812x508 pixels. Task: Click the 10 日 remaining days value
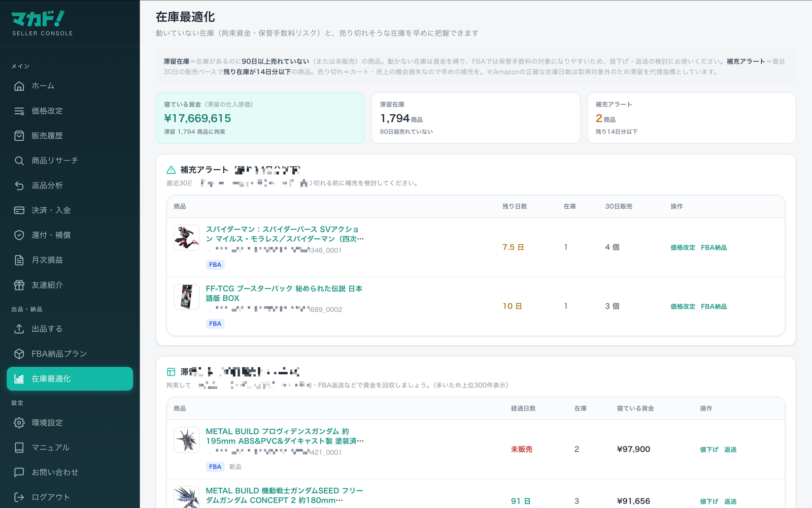click(x=513, y=306)
